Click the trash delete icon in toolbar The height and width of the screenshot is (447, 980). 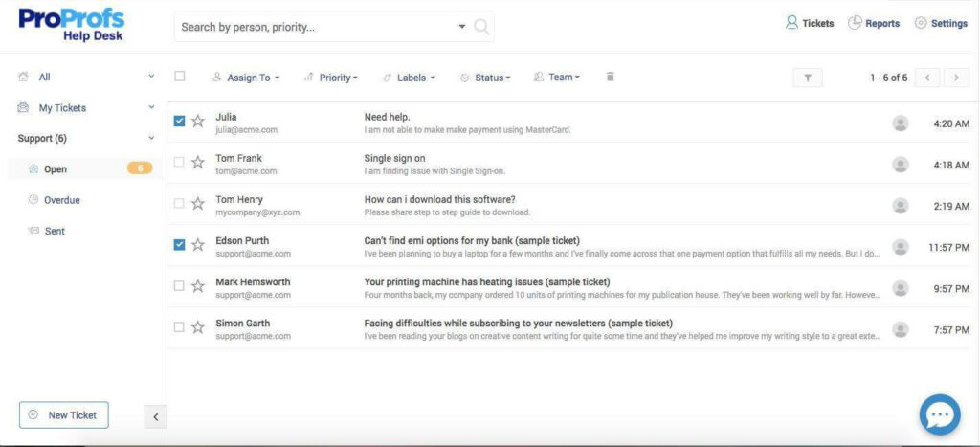point(611,77)
